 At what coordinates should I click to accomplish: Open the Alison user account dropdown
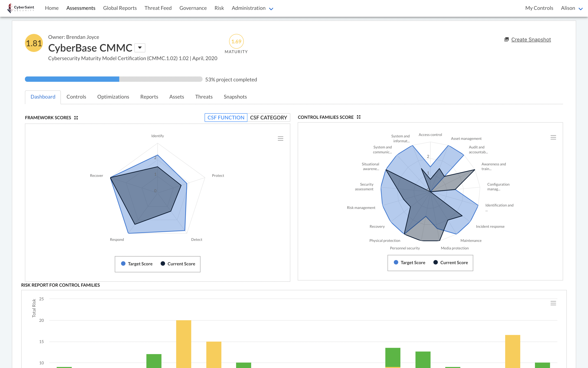pos(572,8)
